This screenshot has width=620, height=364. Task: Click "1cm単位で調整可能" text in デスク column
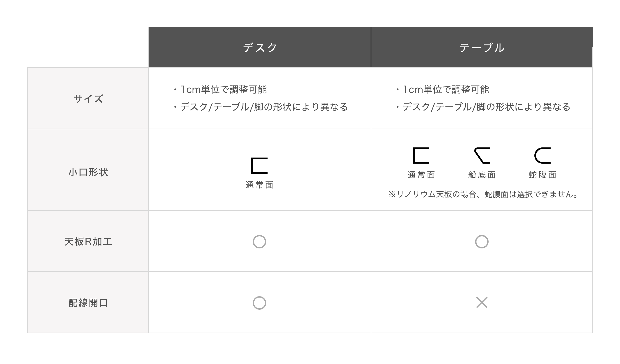223,90
